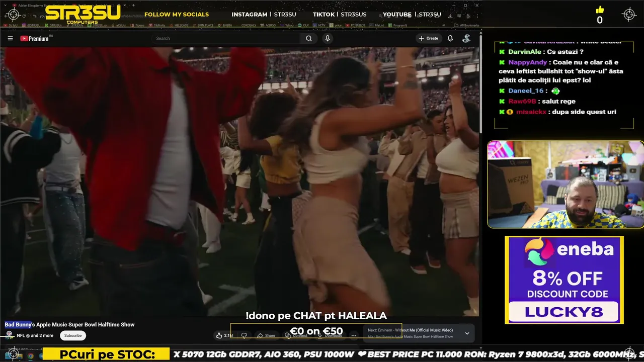This screenshot has height=362, width=644.
Task: Like the video showing 2.1M
Action: click(x=224, y=335)
